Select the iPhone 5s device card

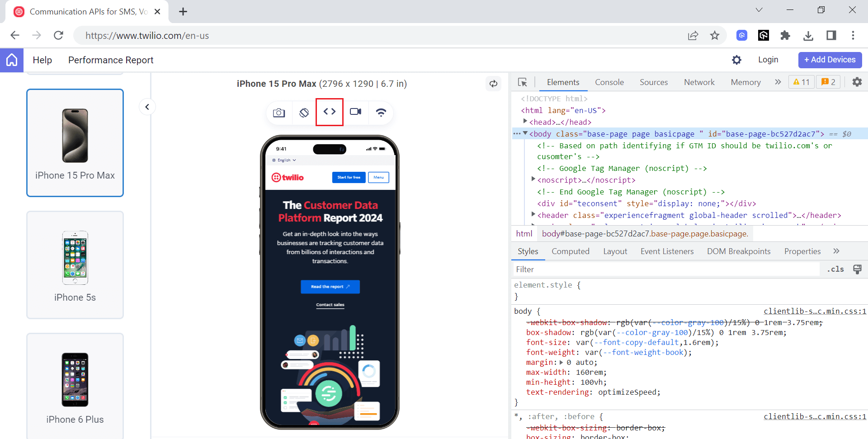click(x=75, y=265)
